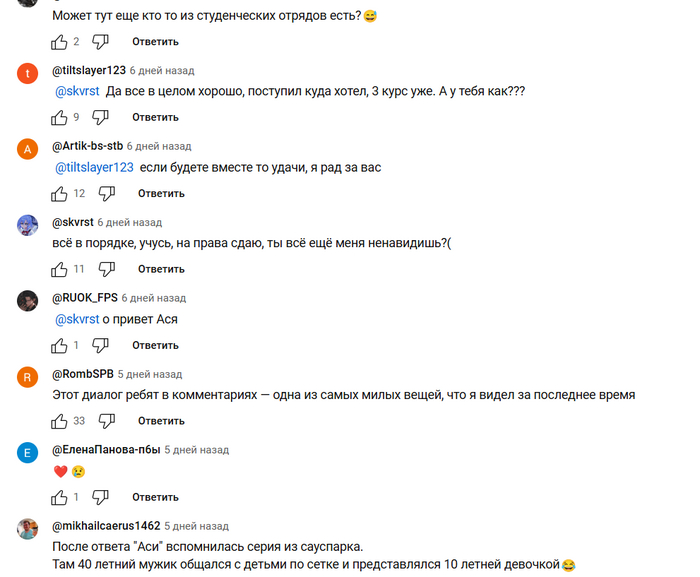Dislike the comment by @Artik-bs-stb

(106, 193)
